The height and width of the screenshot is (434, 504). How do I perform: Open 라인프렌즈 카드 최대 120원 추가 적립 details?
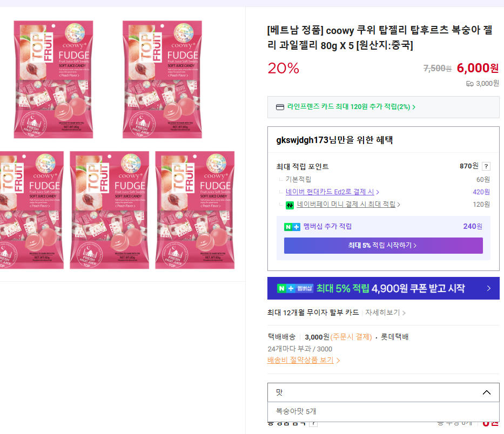(x=351, y=107)
